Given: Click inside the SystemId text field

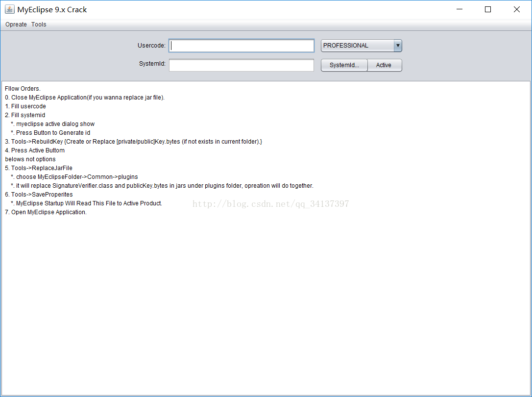Looking at the screenshot, I should pyautogui.click(x=241, y=65).
